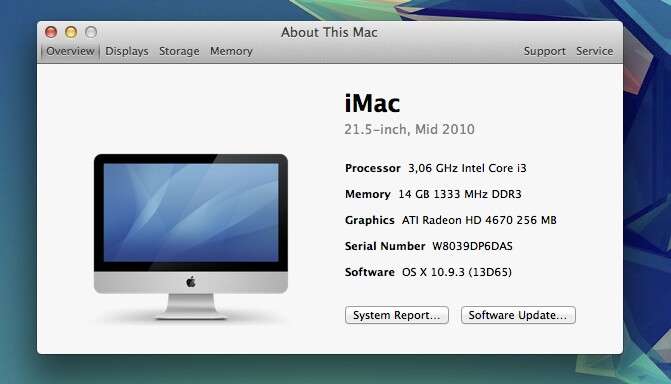Click the disabled gray zoom button
The width and height of the screenshot is (671, 384).
[91, 32]
